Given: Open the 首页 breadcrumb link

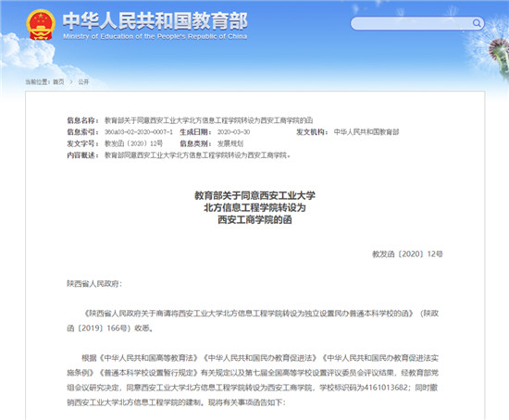Looking at the screenshot, I should [58, 81].
